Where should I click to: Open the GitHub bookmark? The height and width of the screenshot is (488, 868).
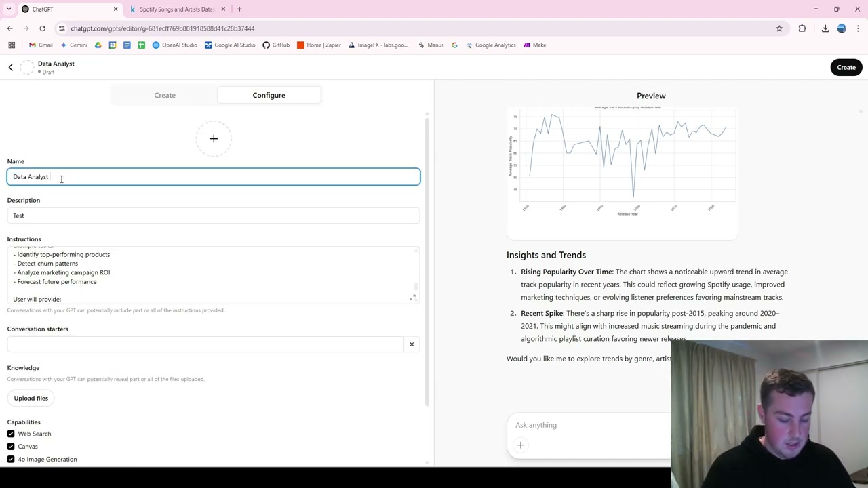276,45
